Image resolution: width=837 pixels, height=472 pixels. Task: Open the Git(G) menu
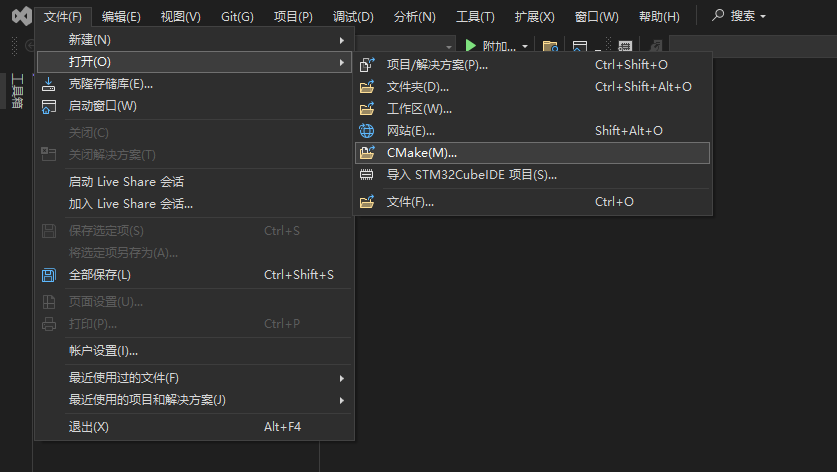[237, 17]
